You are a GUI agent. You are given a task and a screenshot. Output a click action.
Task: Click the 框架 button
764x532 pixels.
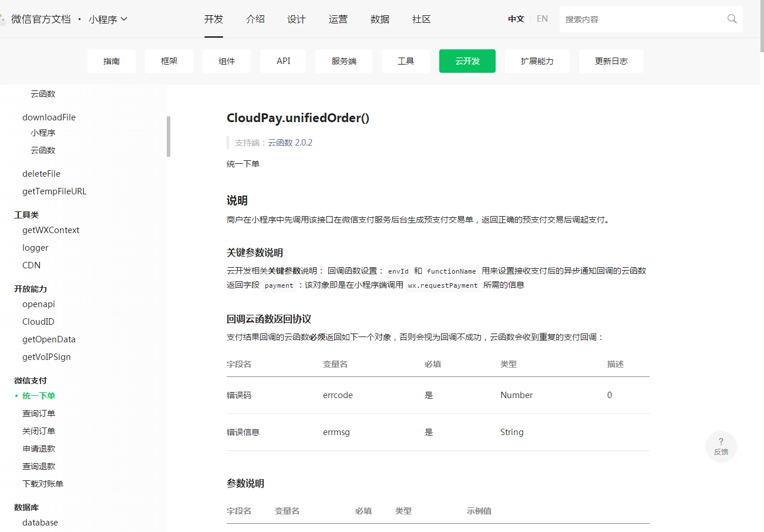[169, 61]
